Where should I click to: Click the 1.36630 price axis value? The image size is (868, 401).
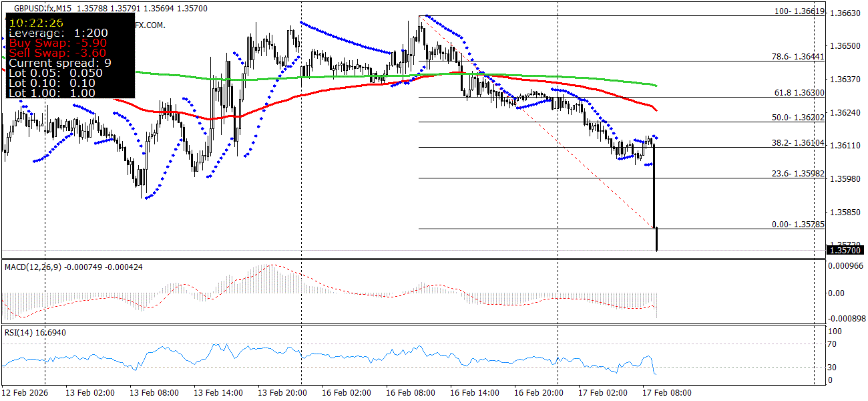(847, 13)
